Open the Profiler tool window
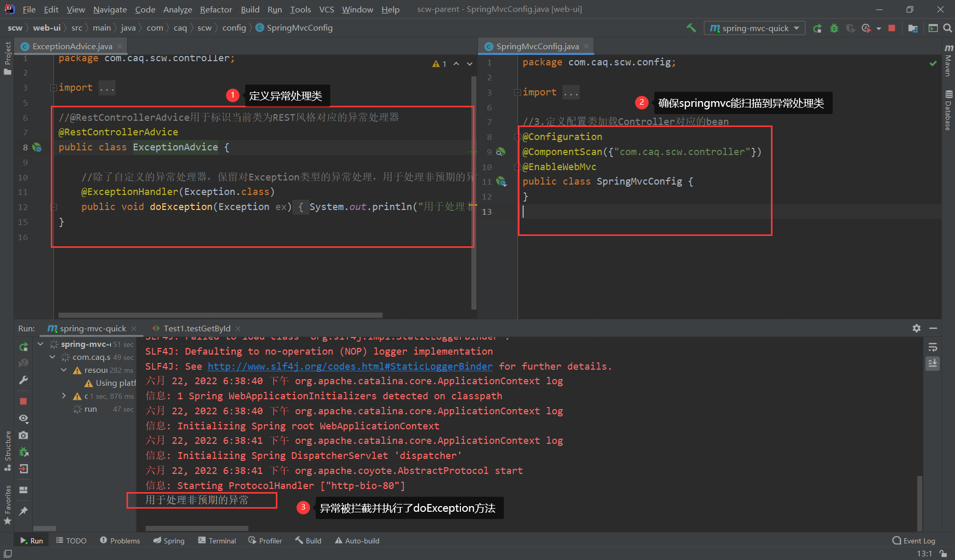This screenshot has height=560, width=955. pos(265,540)
